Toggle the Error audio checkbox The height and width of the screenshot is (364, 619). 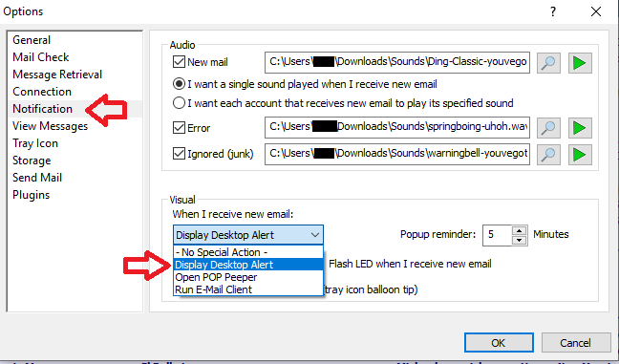click(179, 127)
